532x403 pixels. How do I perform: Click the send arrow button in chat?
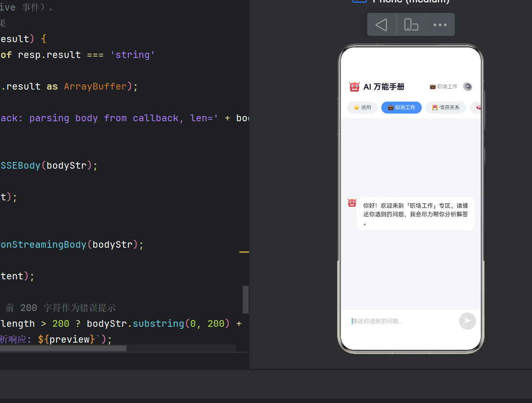pos(467,321)
